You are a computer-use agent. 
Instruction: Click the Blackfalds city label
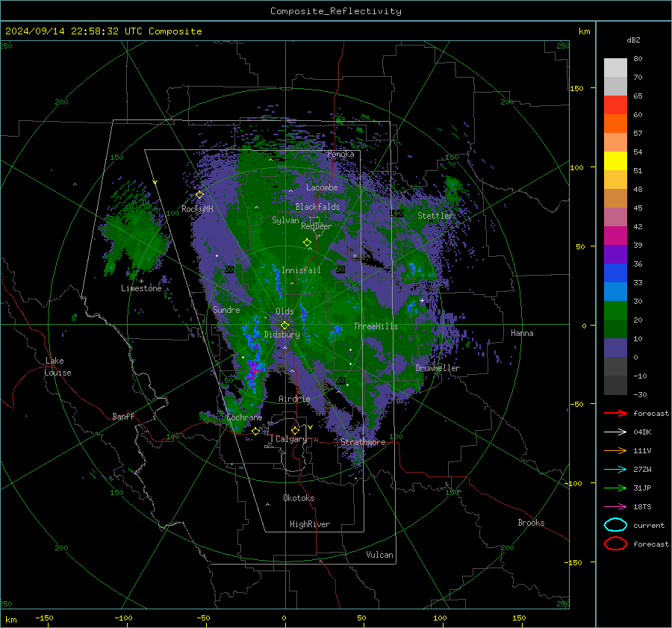coord(317,207)
